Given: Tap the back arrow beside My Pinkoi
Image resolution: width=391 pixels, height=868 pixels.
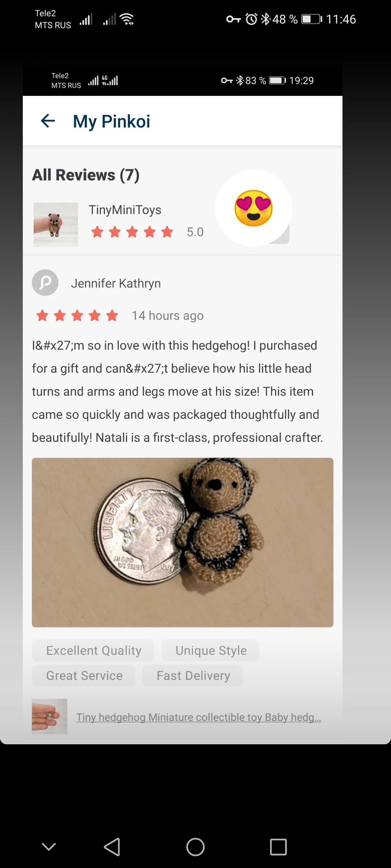Looking at the screenshot, I should 48,121.
